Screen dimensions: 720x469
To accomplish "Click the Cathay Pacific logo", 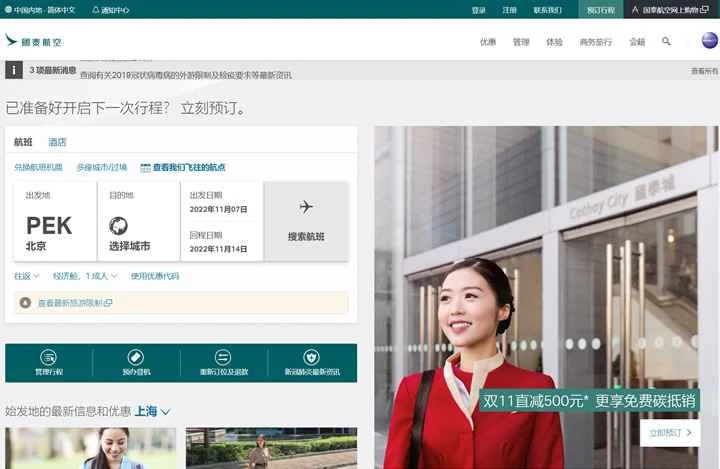I will pos(33,41).
